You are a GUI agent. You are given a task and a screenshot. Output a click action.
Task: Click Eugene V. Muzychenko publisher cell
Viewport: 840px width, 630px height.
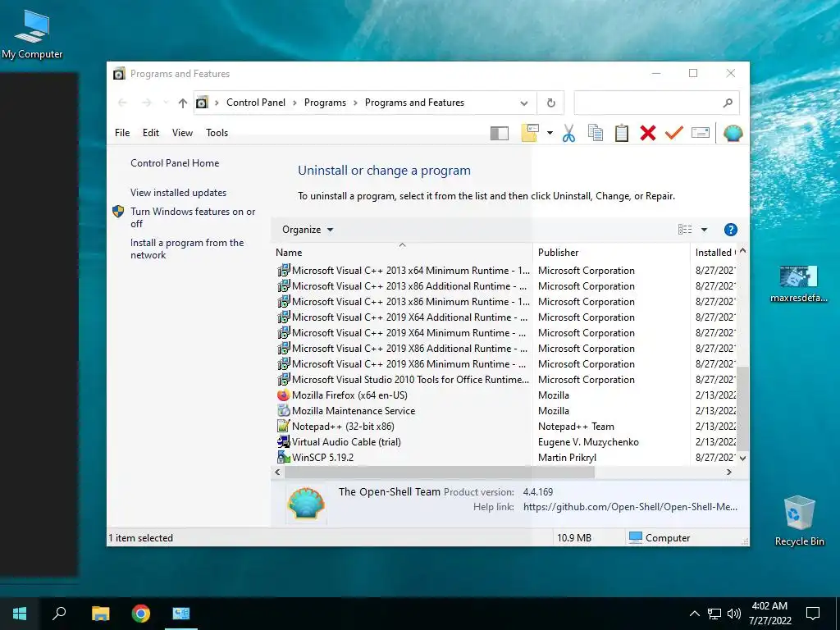[588, 442]
